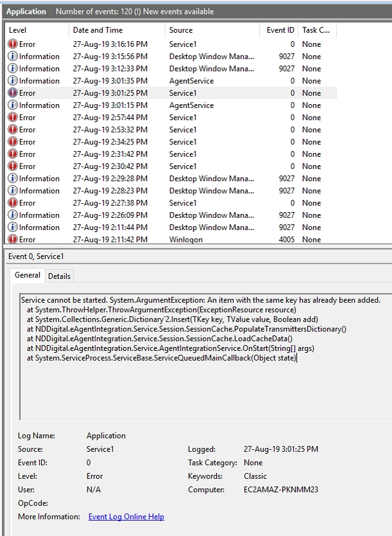Screen dimensions: 392x536
Task: Click the error icon of the 2:57:44 PM event
Action: click(13, 118)
